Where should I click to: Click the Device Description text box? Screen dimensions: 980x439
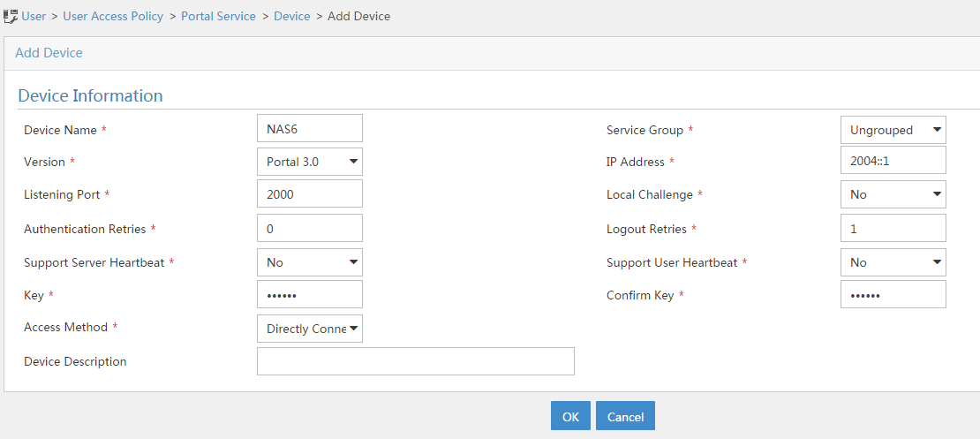click(416, 361)
